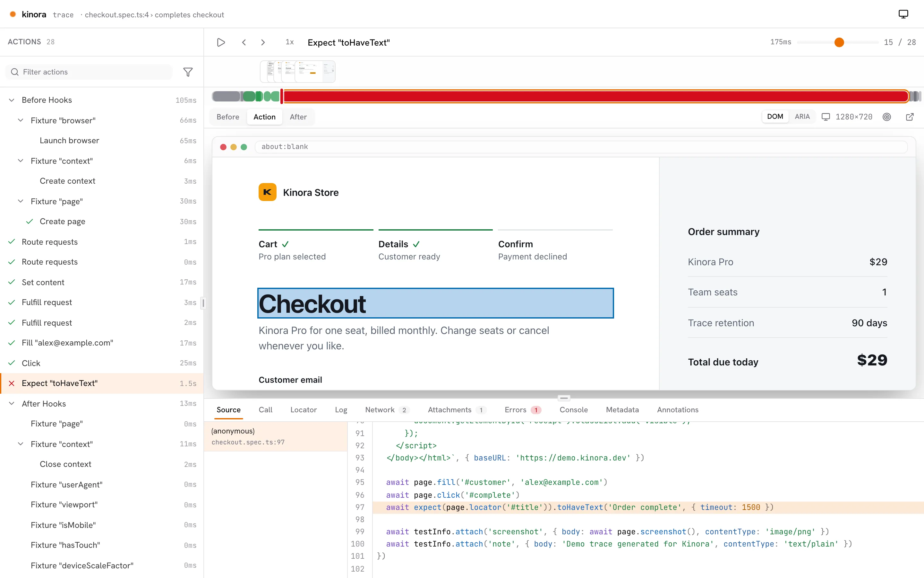Click the play trace button

click(x=221, y=42)
